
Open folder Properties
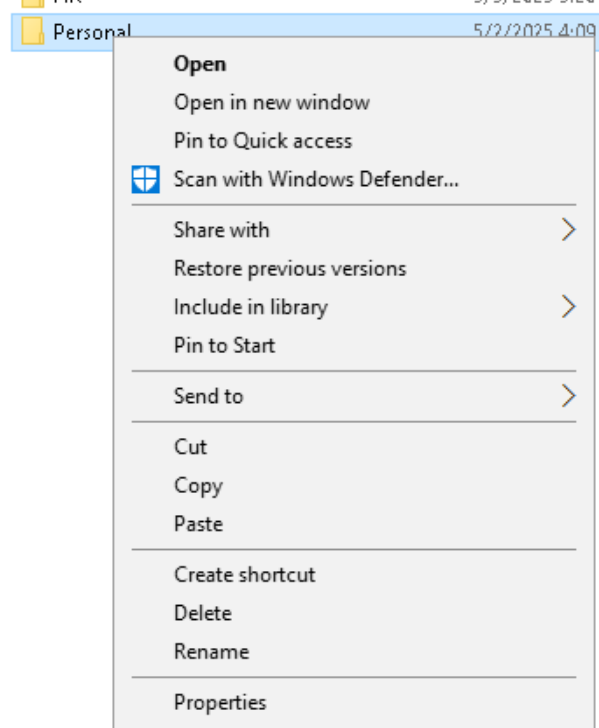pos(220,703)
